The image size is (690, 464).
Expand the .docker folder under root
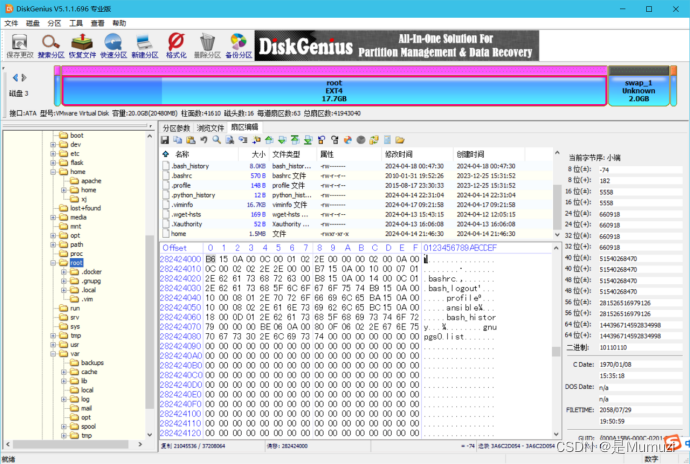pyautogui.click(x=64, y=272)
